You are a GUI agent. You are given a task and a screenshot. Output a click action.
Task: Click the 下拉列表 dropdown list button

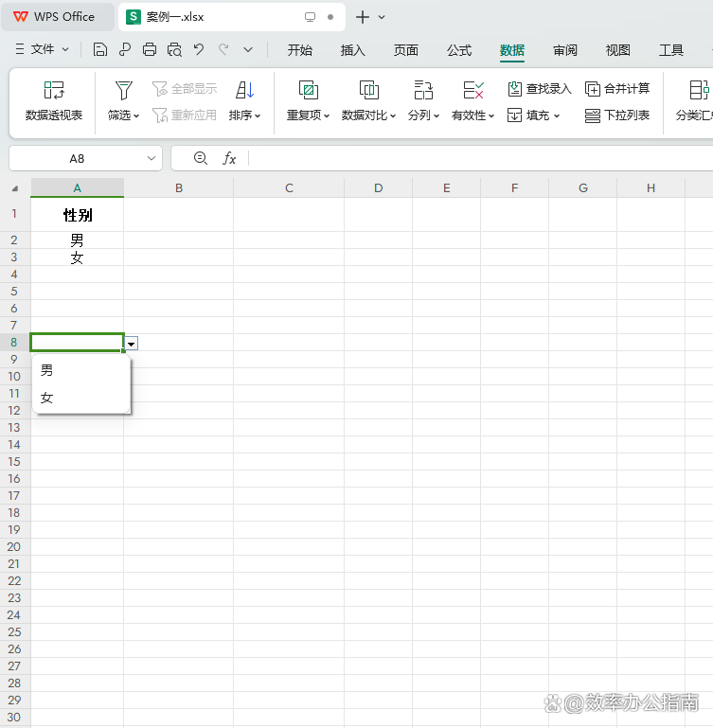tap(617, 115)
